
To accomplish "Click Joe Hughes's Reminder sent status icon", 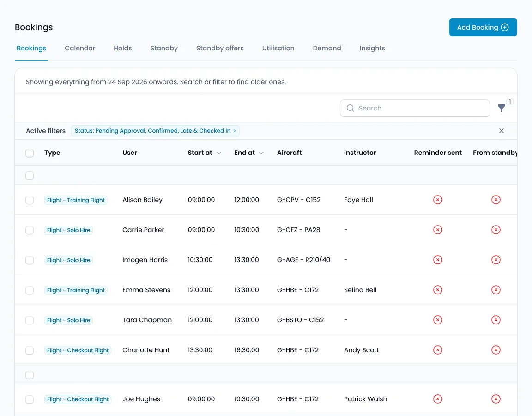I will [x=438, y=399].
